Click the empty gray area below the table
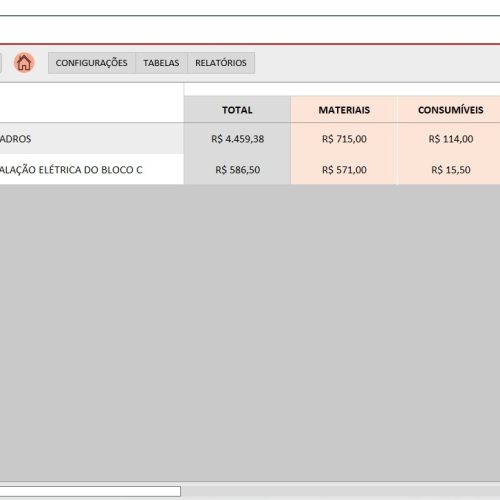 250,333
